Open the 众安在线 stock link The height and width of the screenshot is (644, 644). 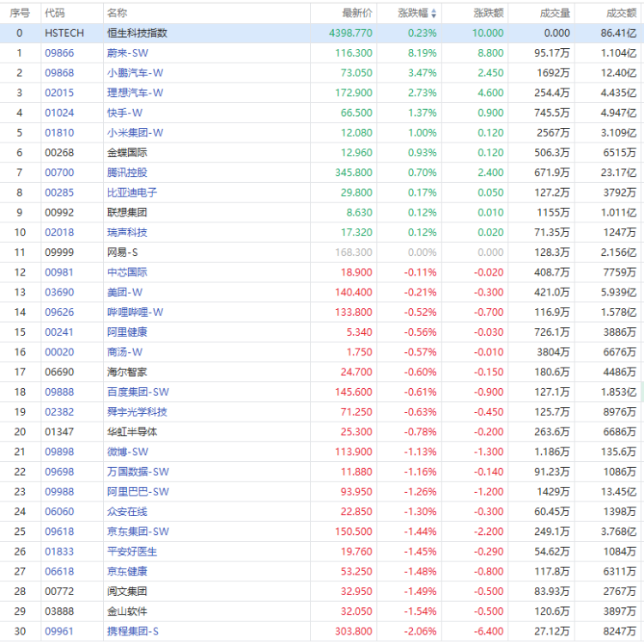pos(127,512)
